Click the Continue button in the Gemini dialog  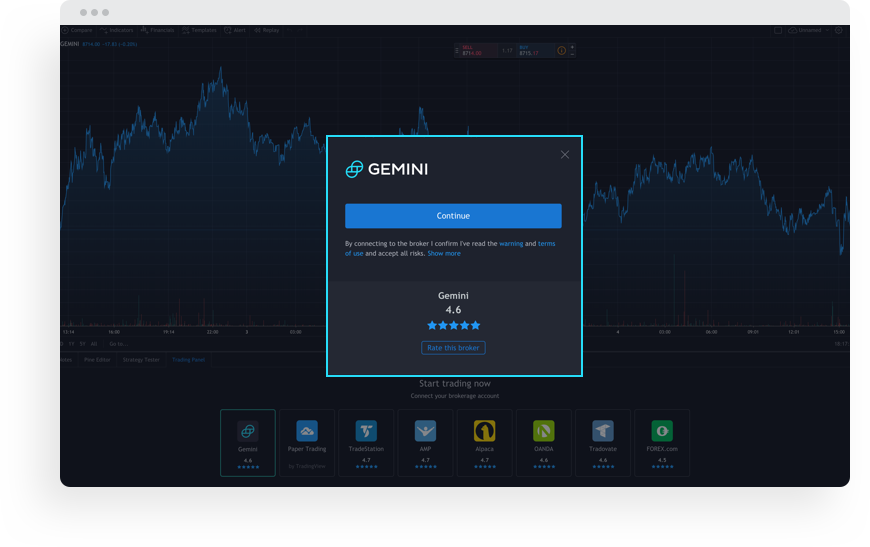pos(453,216)
